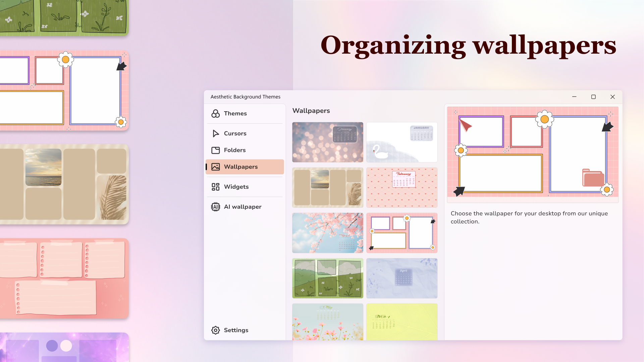Select the Widgets grid icon
Viewport: 644px width, 362px height.
215,187
